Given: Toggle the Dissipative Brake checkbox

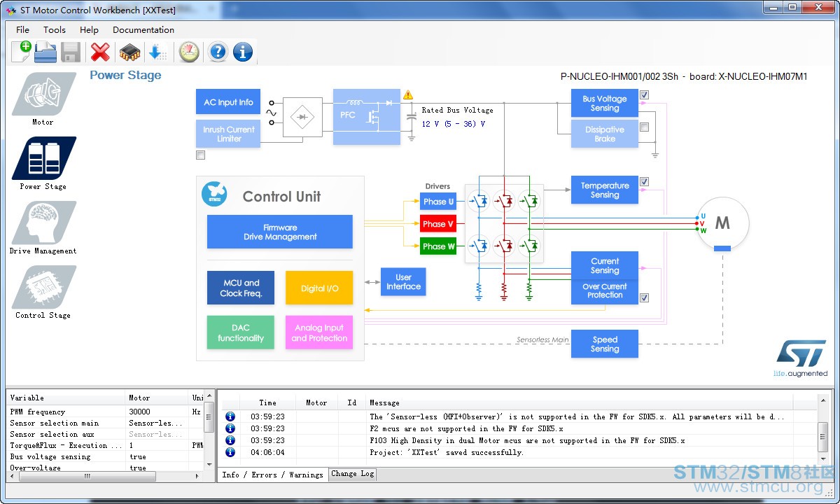Looking at the screenshot, I should pos(644,127).
